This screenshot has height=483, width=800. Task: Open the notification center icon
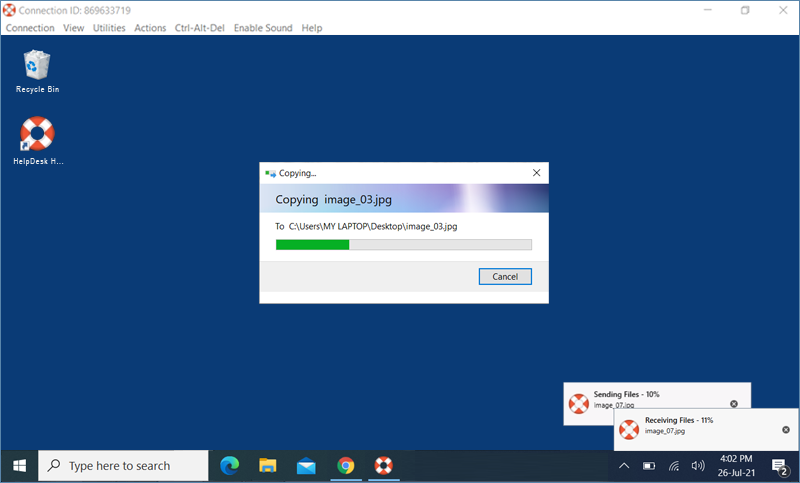point(779,465)
